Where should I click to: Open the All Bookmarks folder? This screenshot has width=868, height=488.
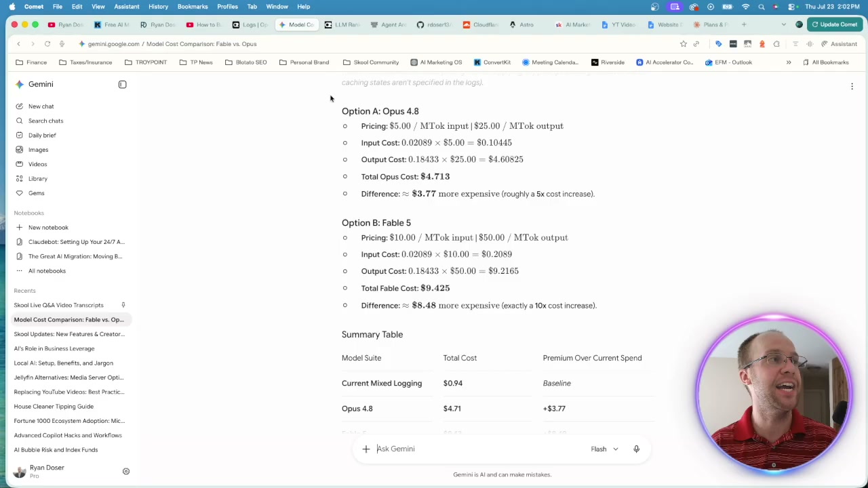[825, 62]
